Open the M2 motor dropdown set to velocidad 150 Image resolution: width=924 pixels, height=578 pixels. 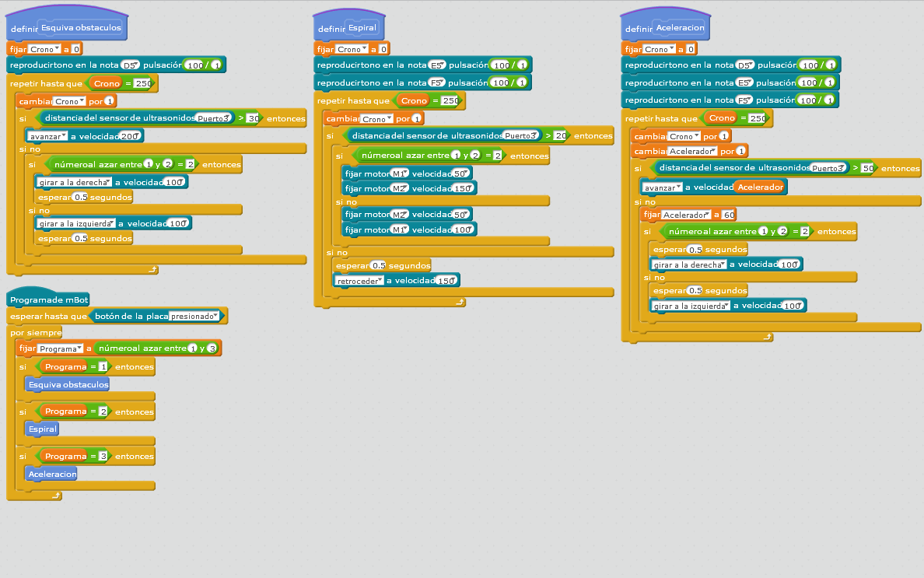[x=400, y=188]
